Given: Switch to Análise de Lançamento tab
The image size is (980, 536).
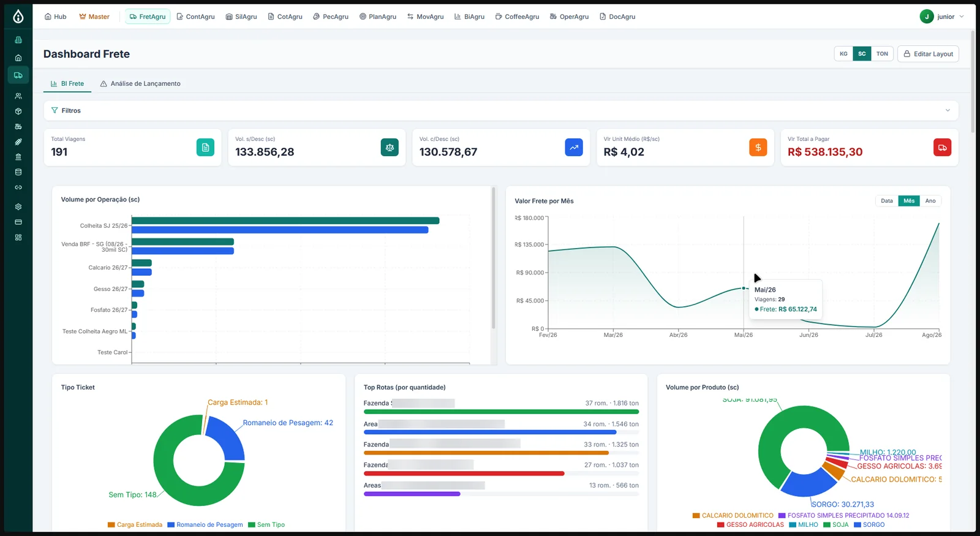Looking at the screenshot, I should click(x=140, y=84).
